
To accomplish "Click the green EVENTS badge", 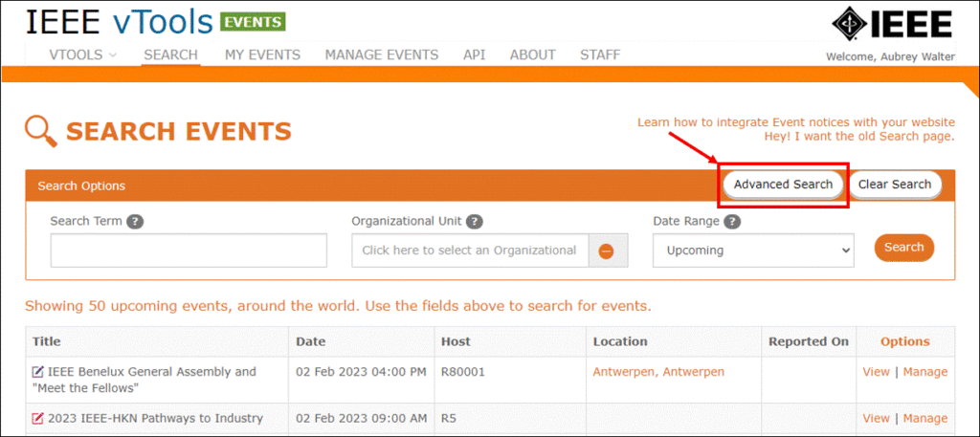I will [x=253, y=23].
